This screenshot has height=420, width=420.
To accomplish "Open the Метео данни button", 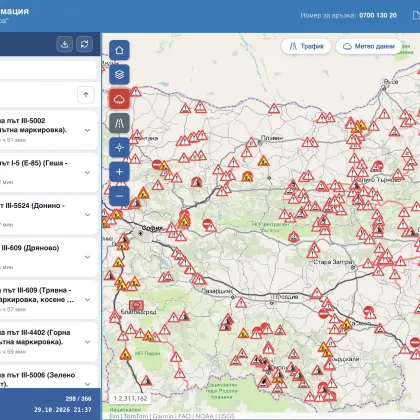I will (369, 46).
